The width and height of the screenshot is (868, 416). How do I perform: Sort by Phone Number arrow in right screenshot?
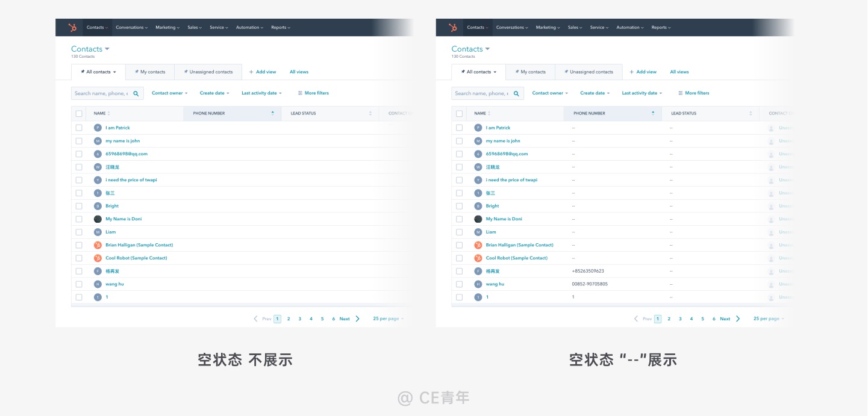[x=653, y=113]
